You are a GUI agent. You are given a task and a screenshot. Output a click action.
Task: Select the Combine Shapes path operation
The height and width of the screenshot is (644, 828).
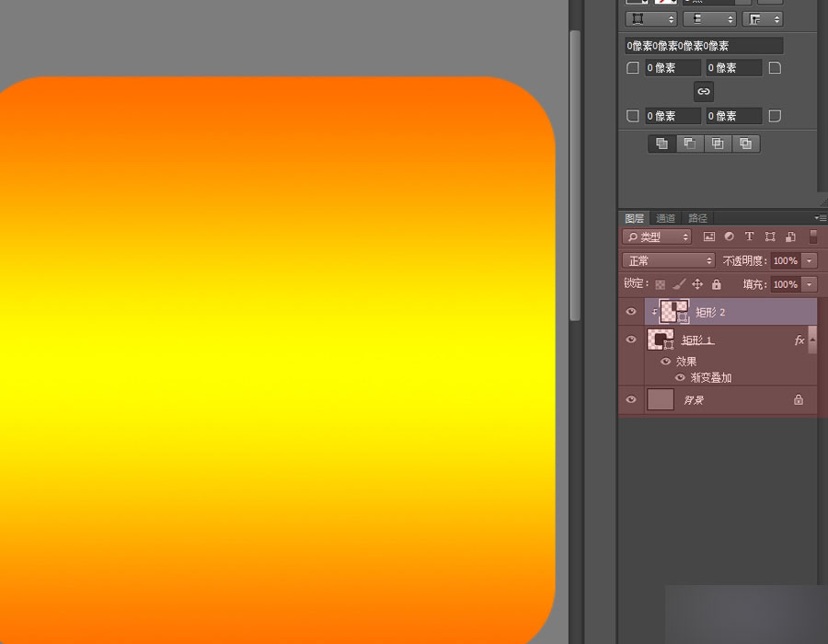tap(661, 143)
